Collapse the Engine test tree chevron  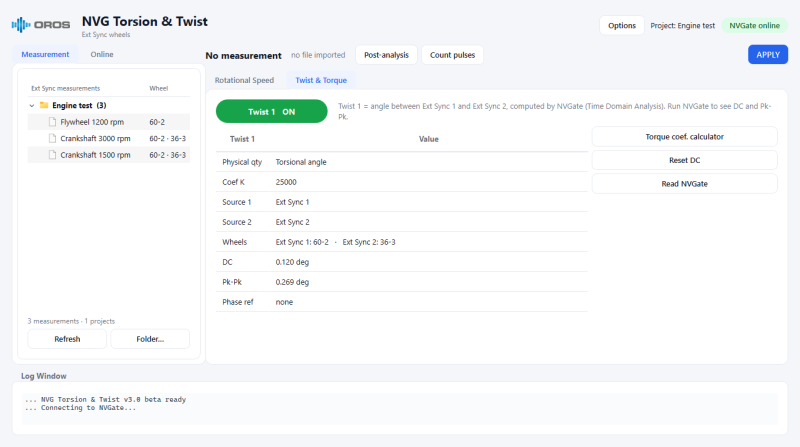tap(32, 106)
